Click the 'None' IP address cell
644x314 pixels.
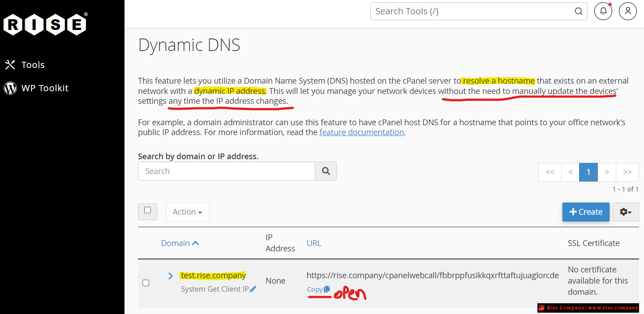coord(275,281)
